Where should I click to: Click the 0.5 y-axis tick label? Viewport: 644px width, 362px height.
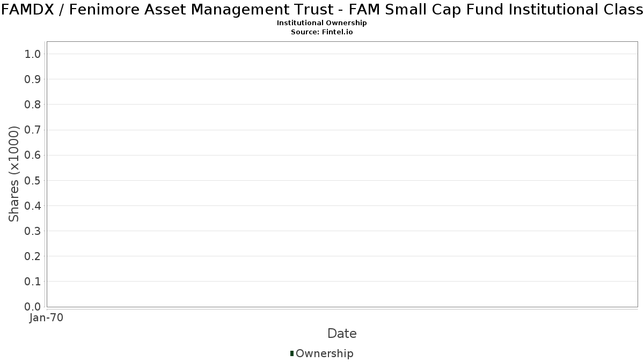[33, 180]
